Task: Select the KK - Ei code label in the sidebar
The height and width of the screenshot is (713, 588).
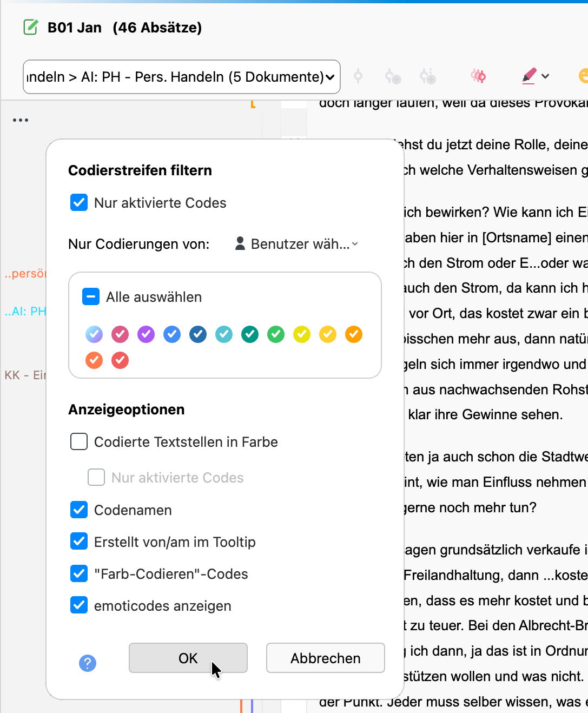Action: [x=23, y=375]
